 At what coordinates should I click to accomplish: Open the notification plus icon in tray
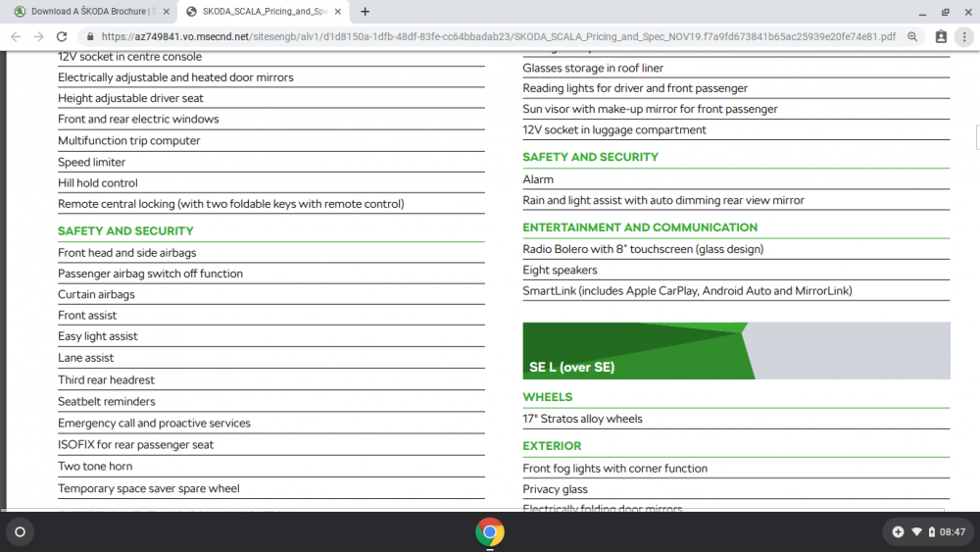coord(898,532)
